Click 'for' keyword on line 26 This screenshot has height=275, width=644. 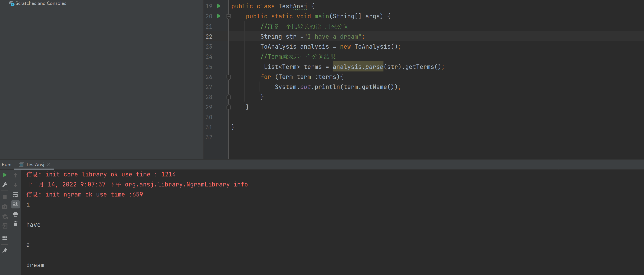265,77
